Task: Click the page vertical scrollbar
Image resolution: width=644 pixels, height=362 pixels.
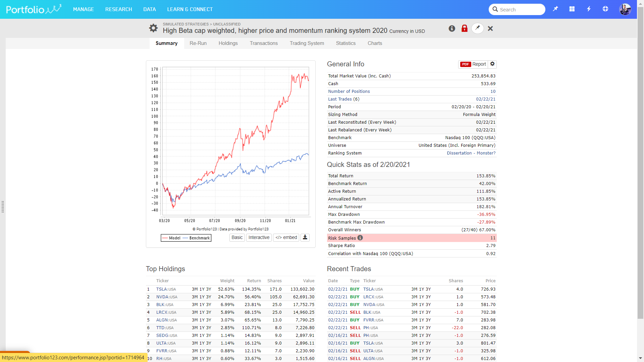Action: click(640, 163)
